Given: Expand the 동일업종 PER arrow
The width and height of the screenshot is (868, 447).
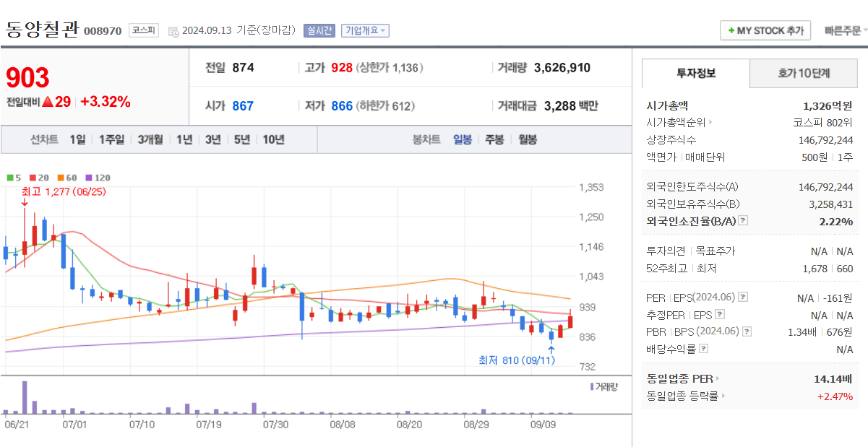Looking at the screenshot, I should (x=718, y=378).
